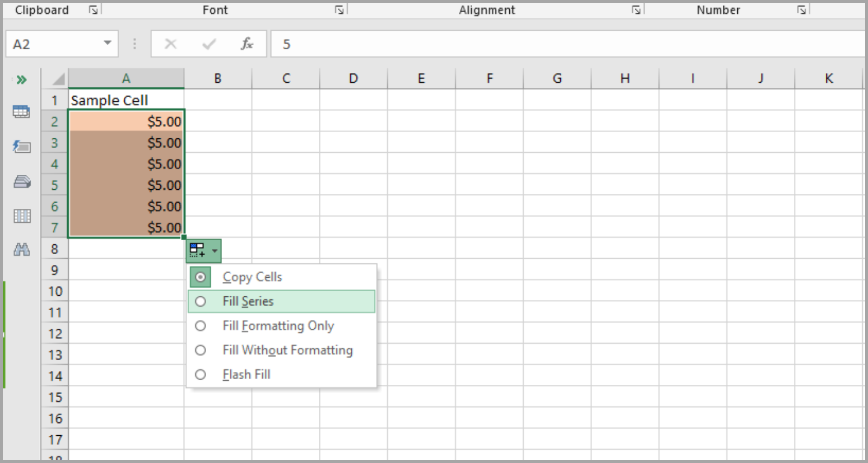Click cell A1 containing Sample Cell
868x463 pixels.
126,100
